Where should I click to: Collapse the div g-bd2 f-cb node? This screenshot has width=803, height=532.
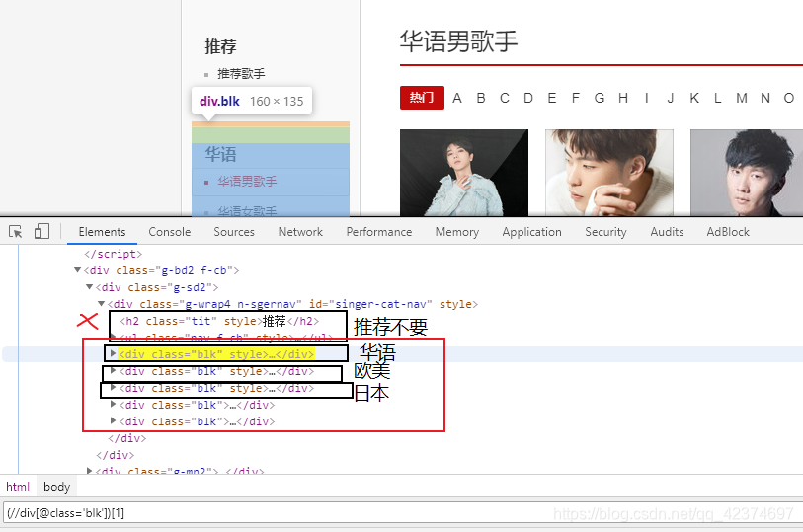pyautogui.click(x=77, y=270)
